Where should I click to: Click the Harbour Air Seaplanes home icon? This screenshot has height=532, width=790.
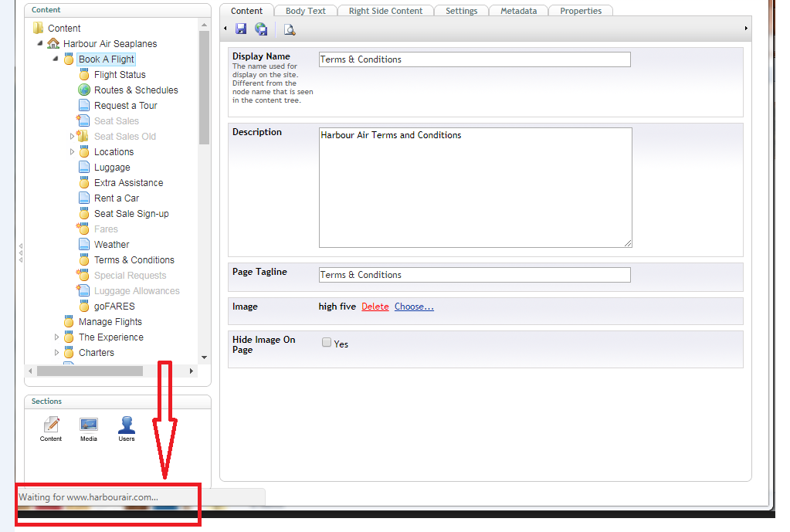point(53,44)
